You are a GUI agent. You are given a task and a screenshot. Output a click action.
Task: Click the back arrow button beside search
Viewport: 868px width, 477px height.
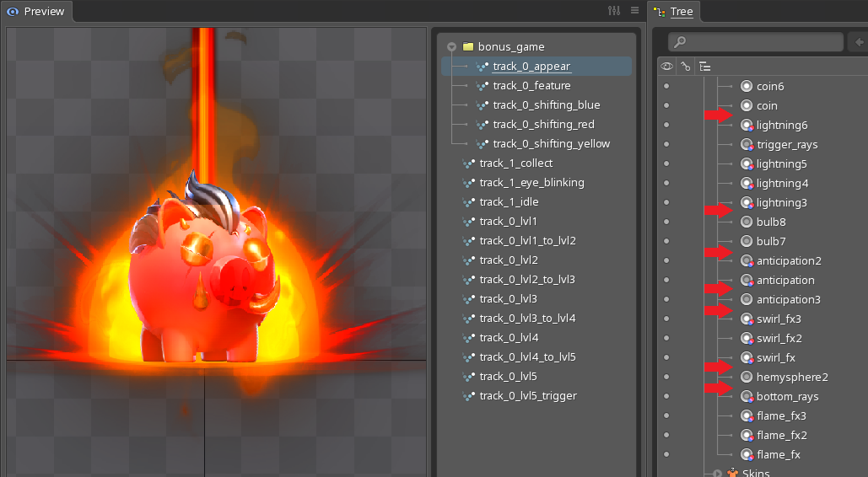(859, 42)
